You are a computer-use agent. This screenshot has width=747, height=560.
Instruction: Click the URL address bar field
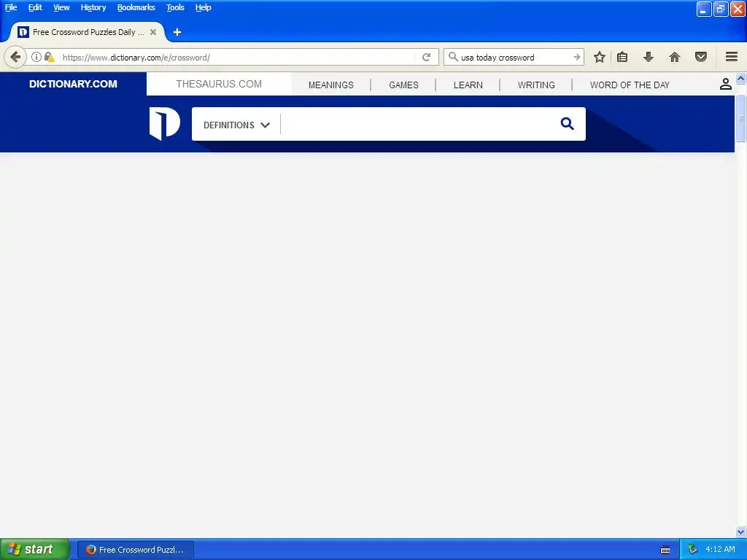click(237, 57)
